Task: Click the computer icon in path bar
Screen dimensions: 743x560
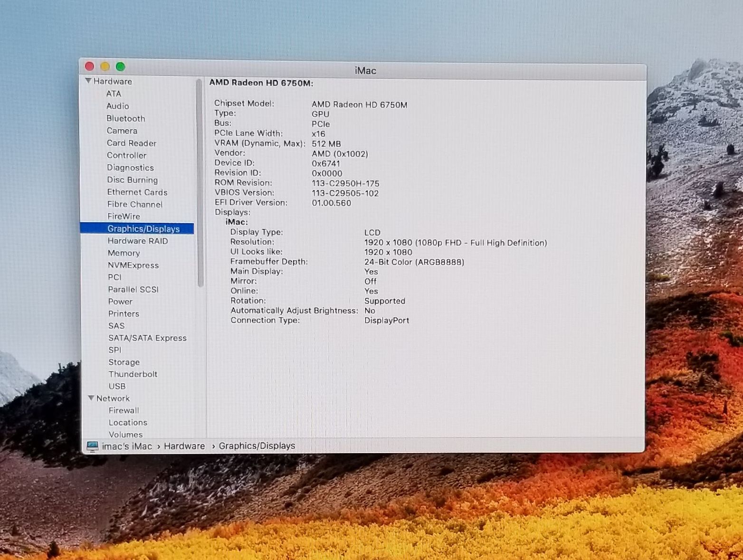Action: [x=93, y=446]
